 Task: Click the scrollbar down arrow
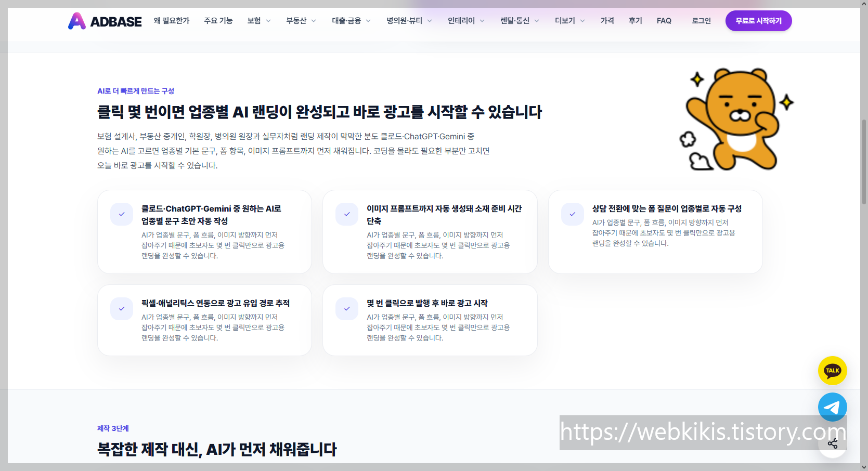pyautogui.click(x=864, y=467)
